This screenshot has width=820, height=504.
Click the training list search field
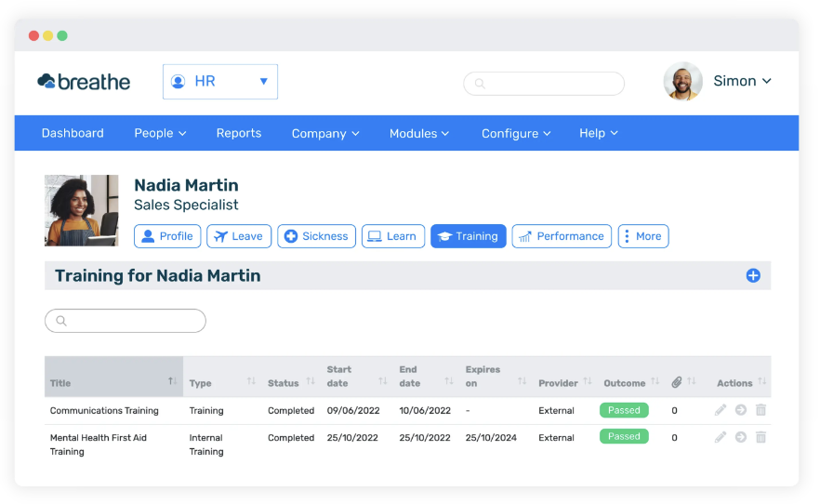tap(126, 321)
